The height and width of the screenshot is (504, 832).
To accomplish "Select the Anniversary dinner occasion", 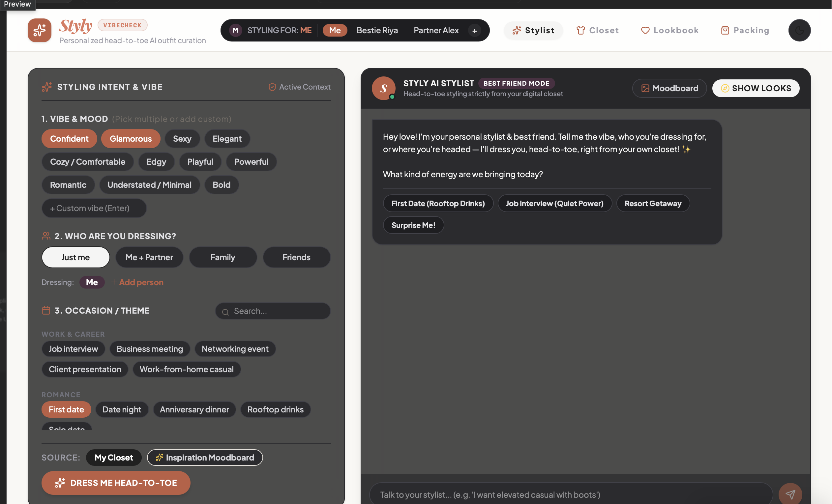I will click(194, 409).
